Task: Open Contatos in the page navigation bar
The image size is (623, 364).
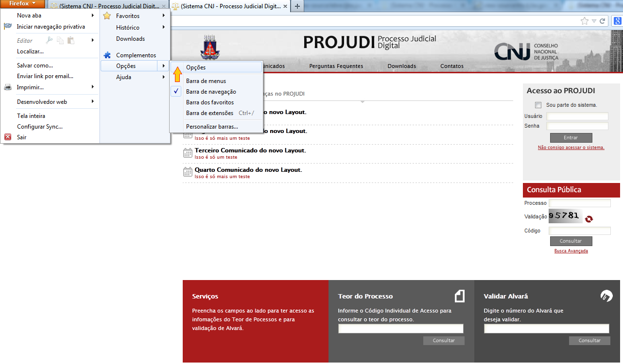Action: coord(452,66)
